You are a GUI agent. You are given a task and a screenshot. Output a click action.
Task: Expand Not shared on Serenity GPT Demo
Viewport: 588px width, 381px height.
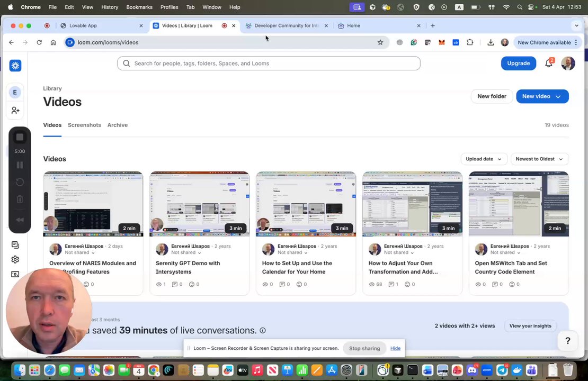[x=186, y=252]
